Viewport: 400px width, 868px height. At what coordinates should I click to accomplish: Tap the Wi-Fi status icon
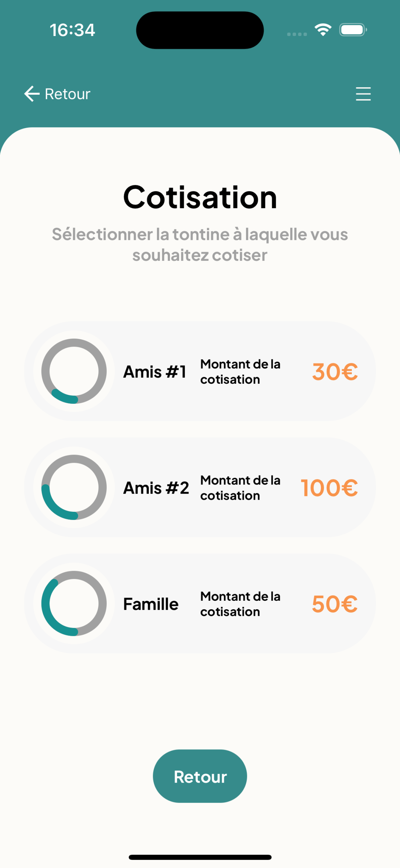(x=323, y=30)
